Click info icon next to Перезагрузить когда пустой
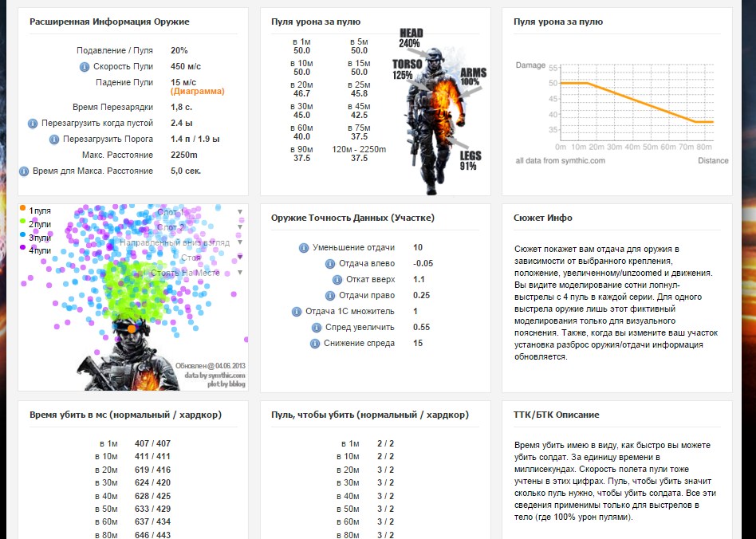756x539 pixels. pyautogui.click(x=33, y=124)
